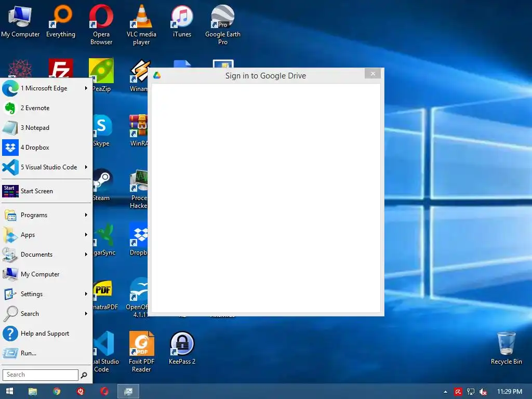The image size is (532, 399).
Task: Click the Windows Start button on taskbar
Action: point(9,391)
